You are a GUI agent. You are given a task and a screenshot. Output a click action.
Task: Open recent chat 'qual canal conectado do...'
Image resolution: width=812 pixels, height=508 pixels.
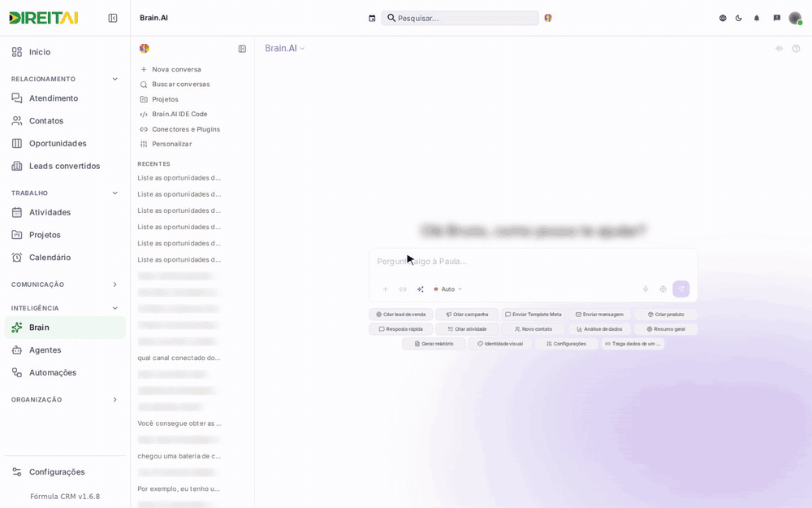(x=179, y=358)
